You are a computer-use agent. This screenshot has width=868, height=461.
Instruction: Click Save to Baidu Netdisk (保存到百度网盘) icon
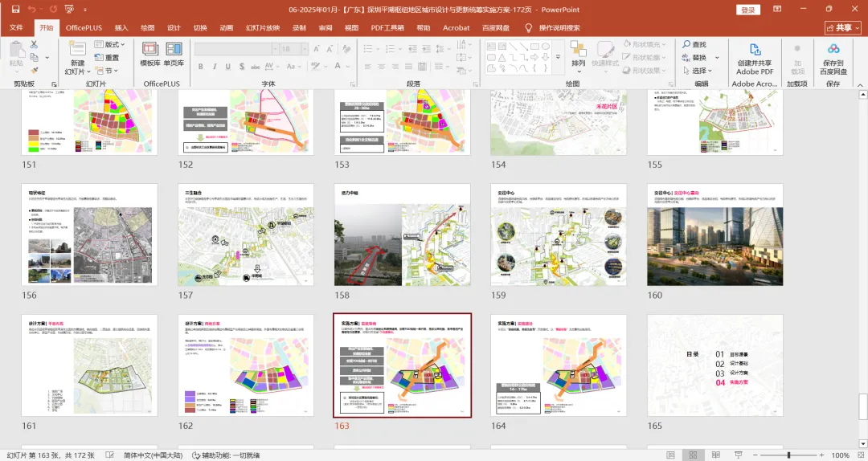click(833, 49)
